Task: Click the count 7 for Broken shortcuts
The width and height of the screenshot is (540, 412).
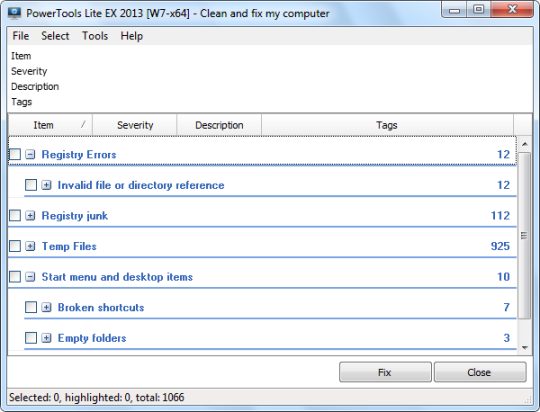Action: pyautogui.click(x=507, y=307)
